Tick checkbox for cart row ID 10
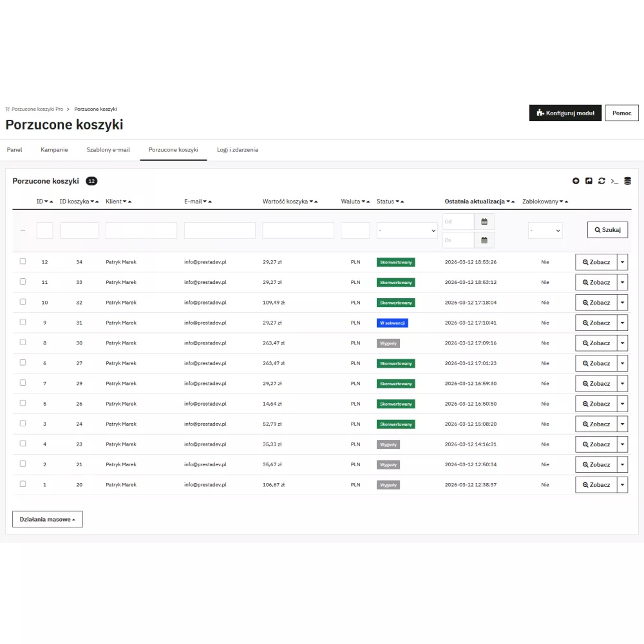 coord(23,301)
